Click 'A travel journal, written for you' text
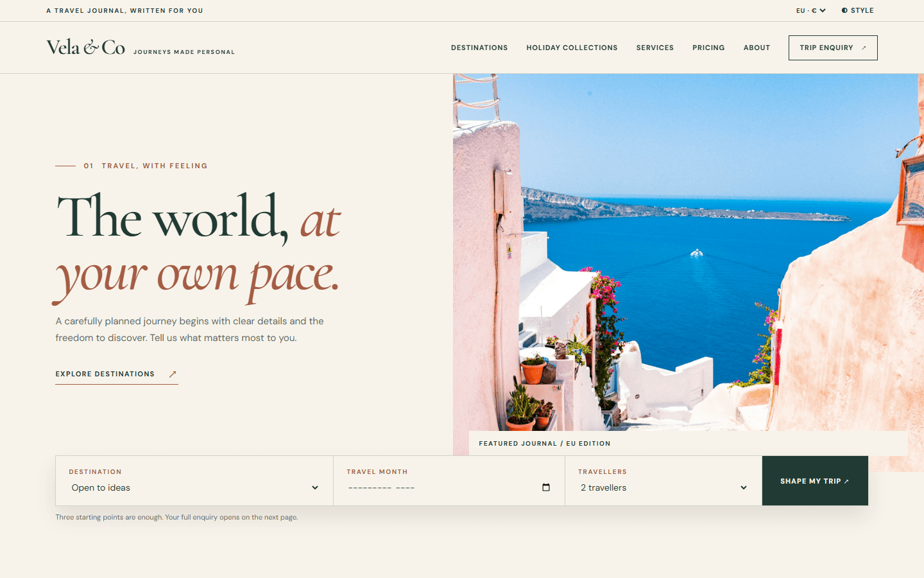924x578 pixels. pos(124,10)
